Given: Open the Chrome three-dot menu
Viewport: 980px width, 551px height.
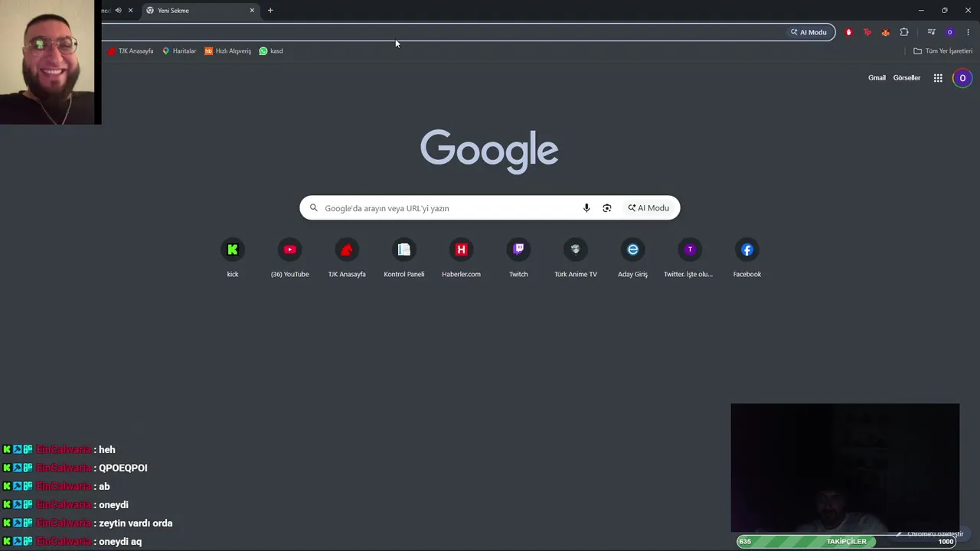Looking at the screenshot, I should point(968,32).
